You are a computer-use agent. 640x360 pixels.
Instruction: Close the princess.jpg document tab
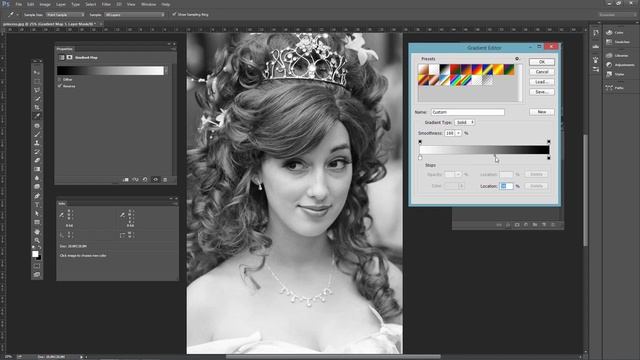[x=100, y=24]
